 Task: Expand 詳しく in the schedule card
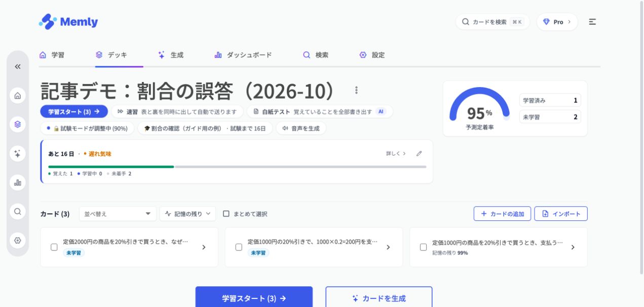(x=396, y=153)
